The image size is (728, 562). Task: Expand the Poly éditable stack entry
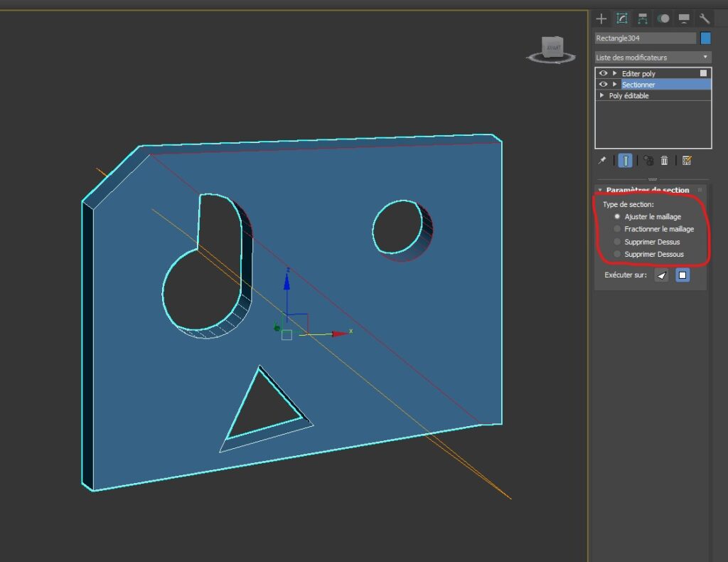click(602, 95)
